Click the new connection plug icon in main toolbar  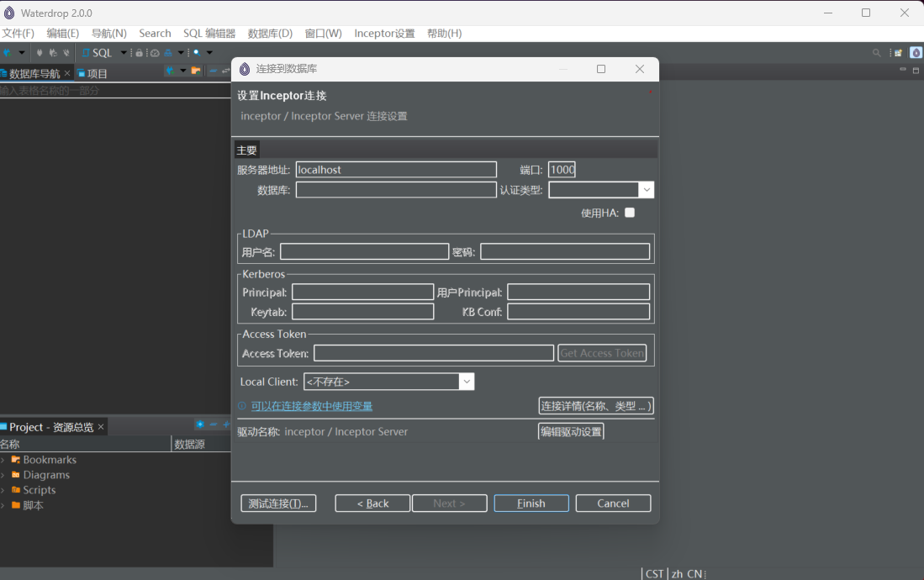coord(7,52)
